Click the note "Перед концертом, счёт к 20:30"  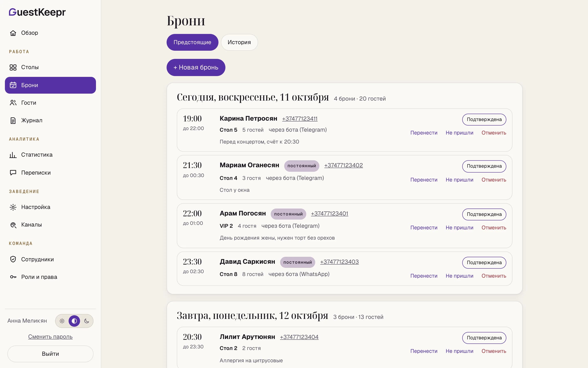(259, 142)
